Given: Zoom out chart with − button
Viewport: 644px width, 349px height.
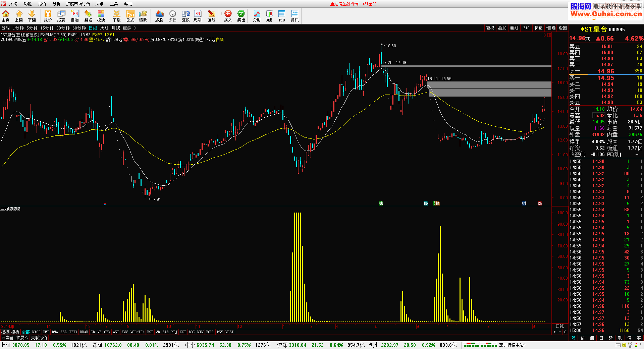Looking at the screenshot, I should click(559, 332).
